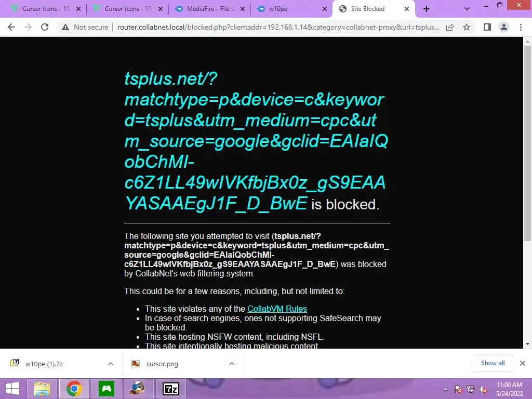Close the MediaFire tab
Image resolution: width=532 pixels, height=399 pixels.
(x=243, y=9)
